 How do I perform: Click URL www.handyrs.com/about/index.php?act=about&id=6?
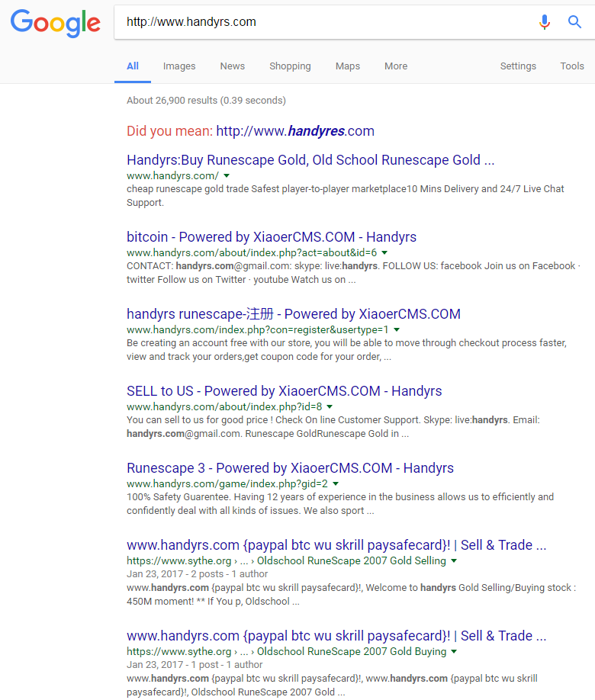pyautogui.click(x=252, y=252)
